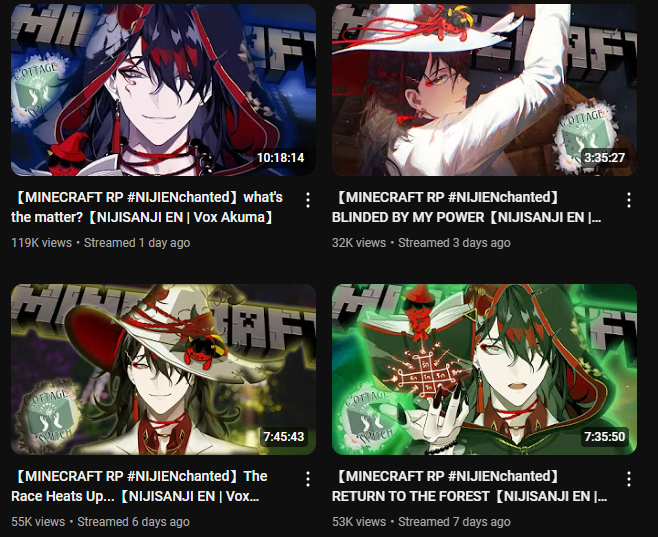The height and width of the screenshot is (537, 658).
Task: Click '53K views • Streamed 7 days ago' text
Action: pos(421,522)
